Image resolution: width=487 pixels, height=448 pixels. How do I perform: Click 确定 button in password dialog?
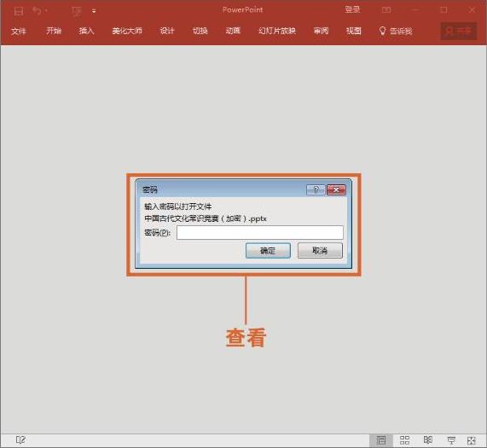268,250
